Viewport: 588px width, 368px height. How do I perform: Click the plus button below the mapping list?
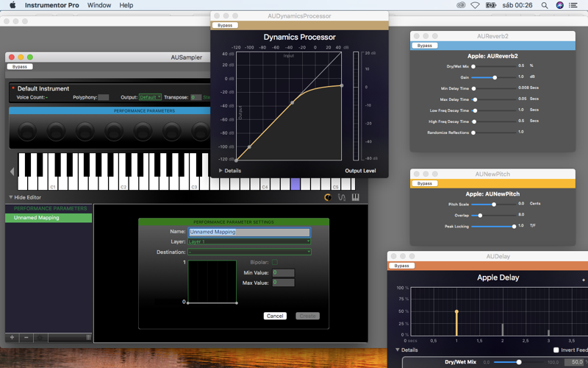pos(12,337)
